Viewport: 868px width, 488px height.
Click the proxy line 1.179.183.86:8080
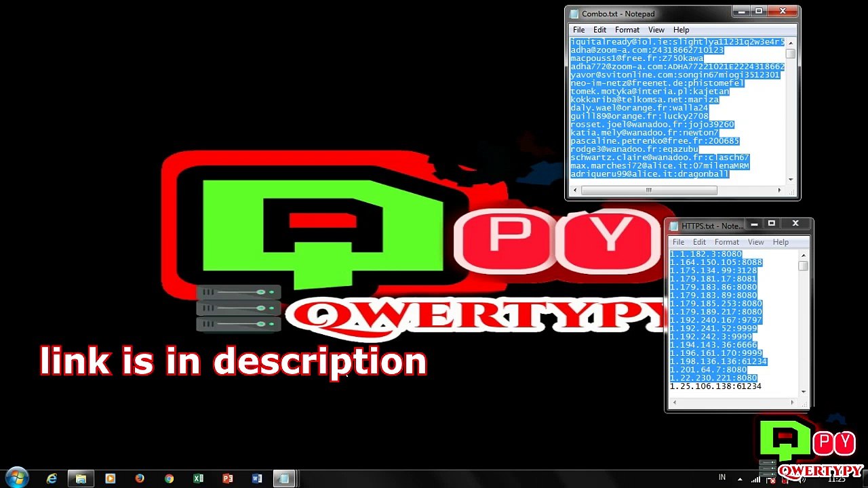pos(713,287)
